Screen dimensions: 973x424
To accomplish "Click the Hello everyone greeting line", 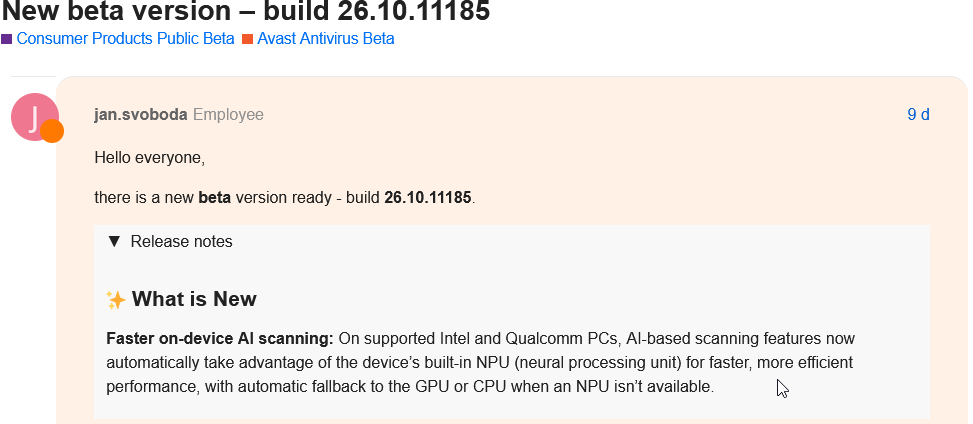I will click(x=150, y=158).
